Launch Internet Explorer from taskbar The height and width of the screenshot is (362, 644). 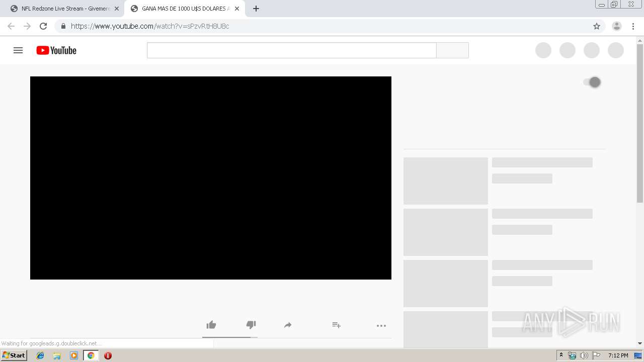coord(40,355)
